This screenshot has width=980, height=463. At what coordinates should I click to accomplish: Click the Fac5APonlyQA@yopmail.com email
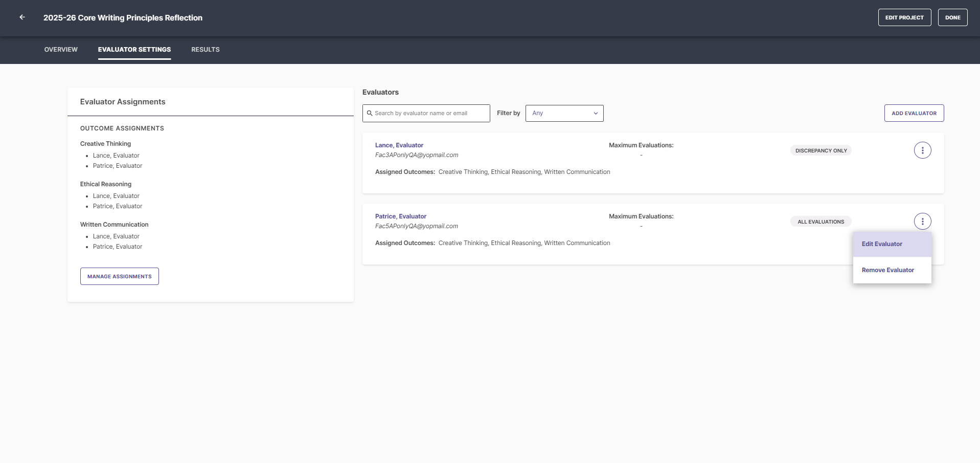pyautogui.click(x=417, y=226)
